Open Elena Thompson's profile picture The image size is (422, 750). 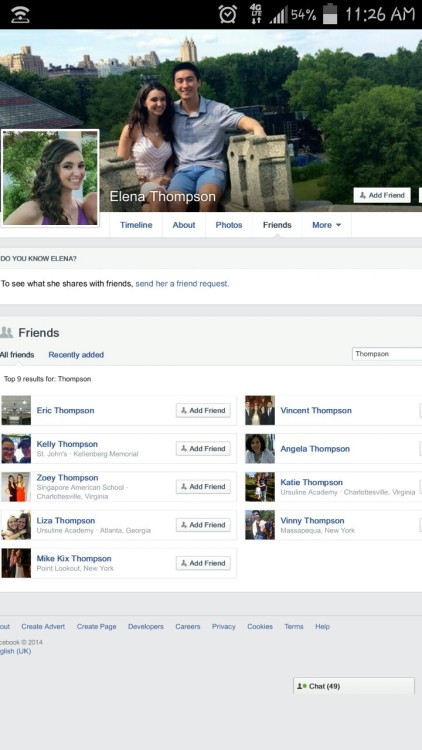tap(50, 177)
